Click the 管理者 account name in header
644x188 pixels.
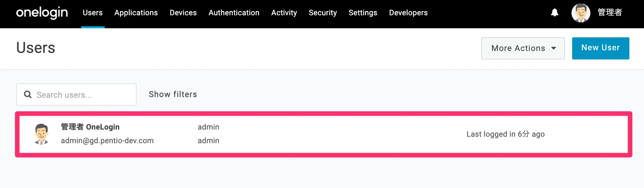(x=610, y=13)
